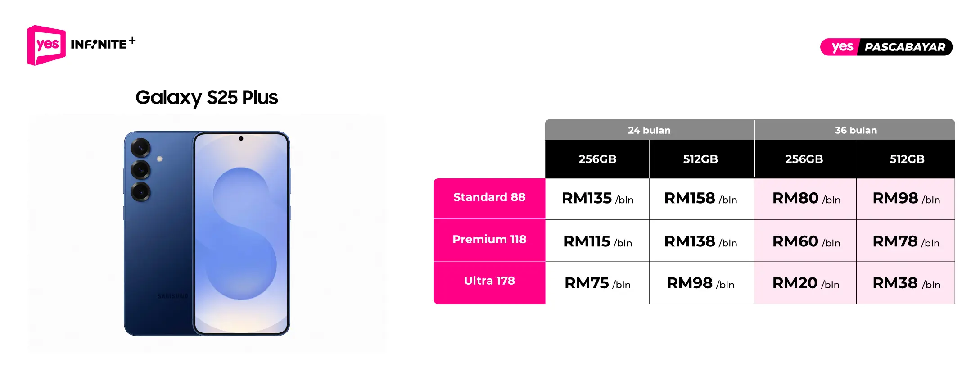This screenshot has height=368, width=980.
Task: Click the Yes Pascabayar badge
Action: (886, 47)
